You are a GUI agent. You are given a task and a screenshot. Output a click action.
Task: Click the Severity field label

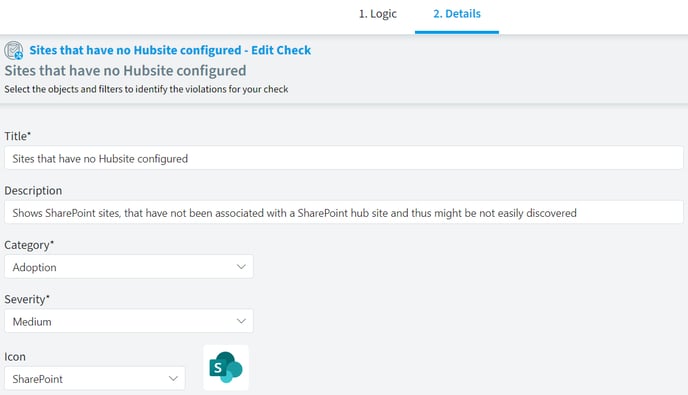click(27, 299)
